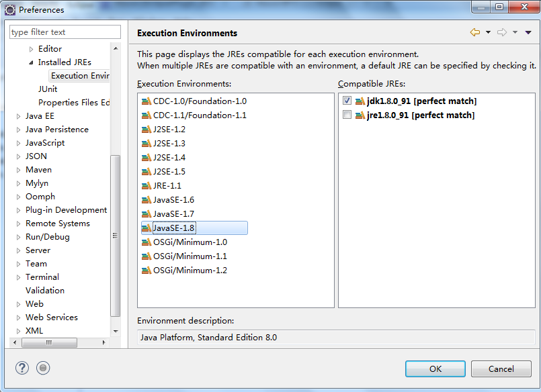
Task: Select the CDC-1.0/Foundation-1.0 environment
Action: click(200, 101)
